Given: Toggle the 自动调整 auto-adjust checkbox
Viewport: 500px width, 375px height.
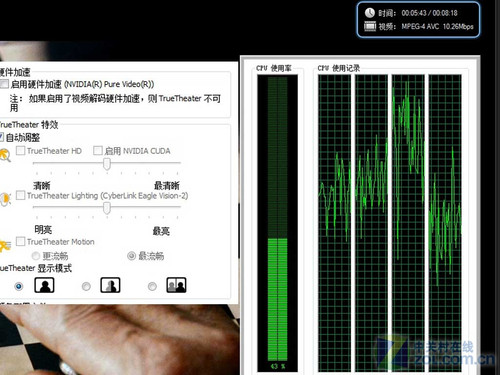Looking at the screenshot, I should pos(1,137).
